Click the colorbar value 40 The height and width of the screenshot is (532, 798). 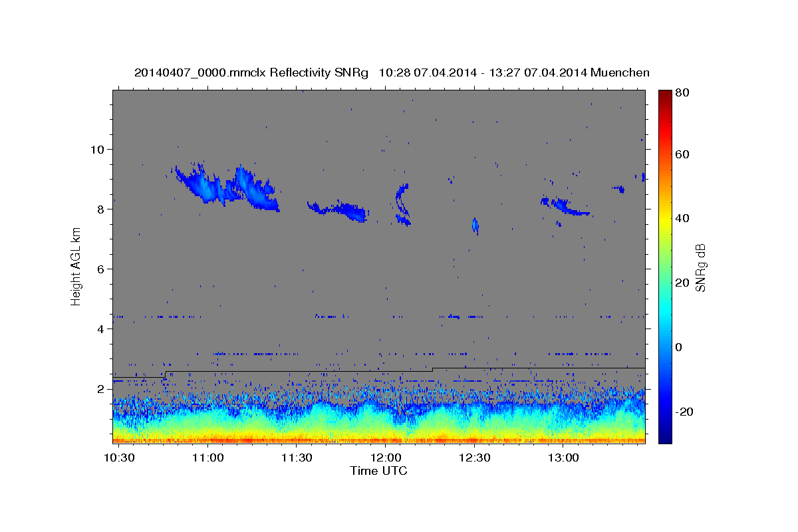682,218
